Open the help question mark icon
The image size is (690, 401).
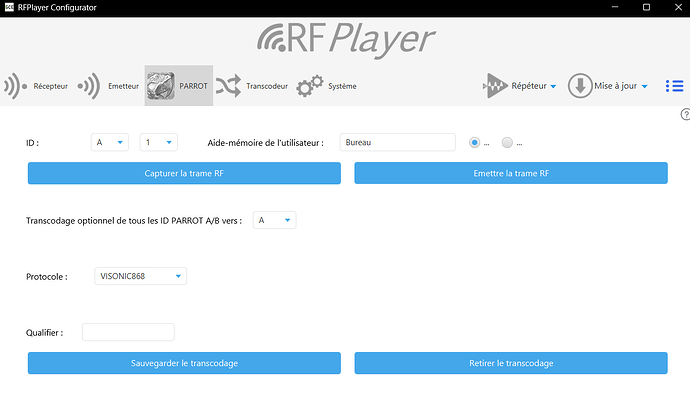(x=686, y=114)
